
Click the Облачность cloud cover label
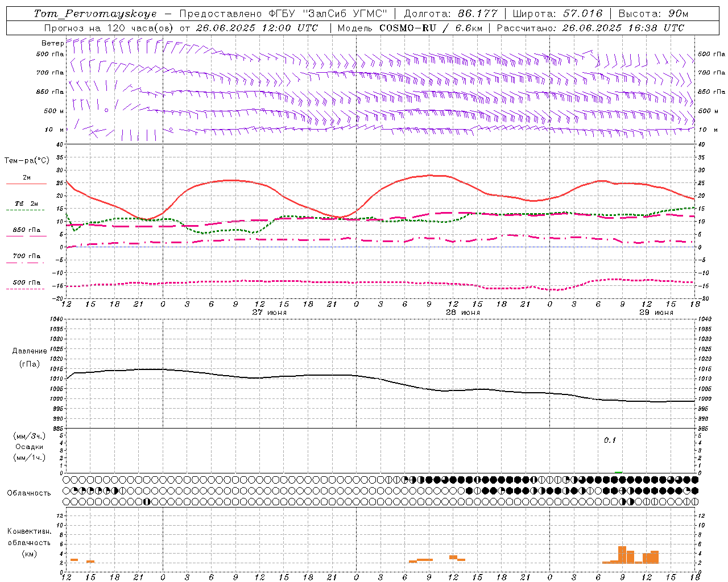click(29, 493)
